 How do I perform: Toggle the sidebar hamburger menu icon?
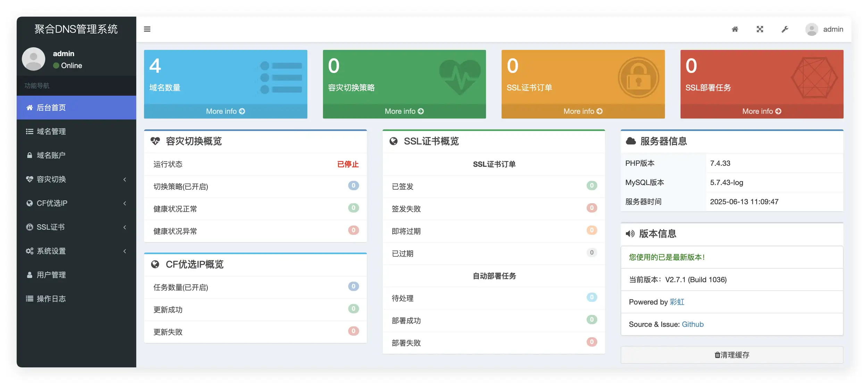coord(147,29)
